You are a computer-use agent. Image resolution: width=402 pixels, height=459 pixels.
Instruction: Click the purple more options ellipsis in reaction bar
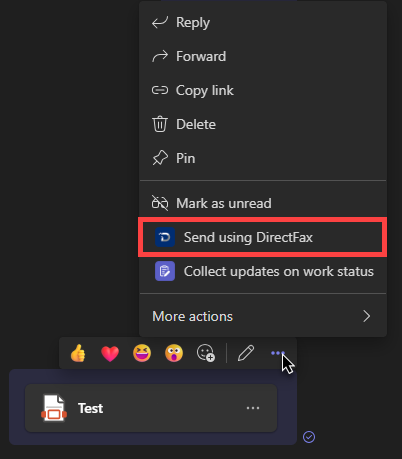[x=278, y=353]
